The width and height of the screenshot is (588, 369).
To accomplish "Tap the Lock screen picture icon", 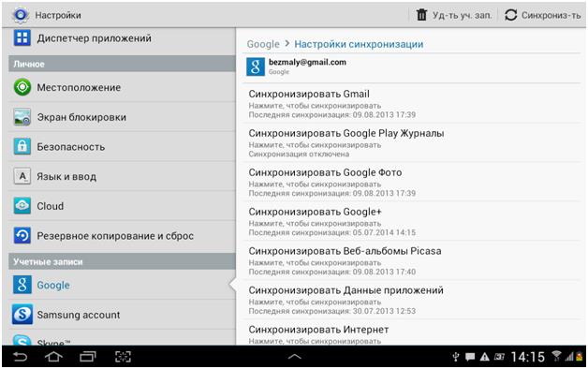I will pyautogui.click(x=22, y=117).
